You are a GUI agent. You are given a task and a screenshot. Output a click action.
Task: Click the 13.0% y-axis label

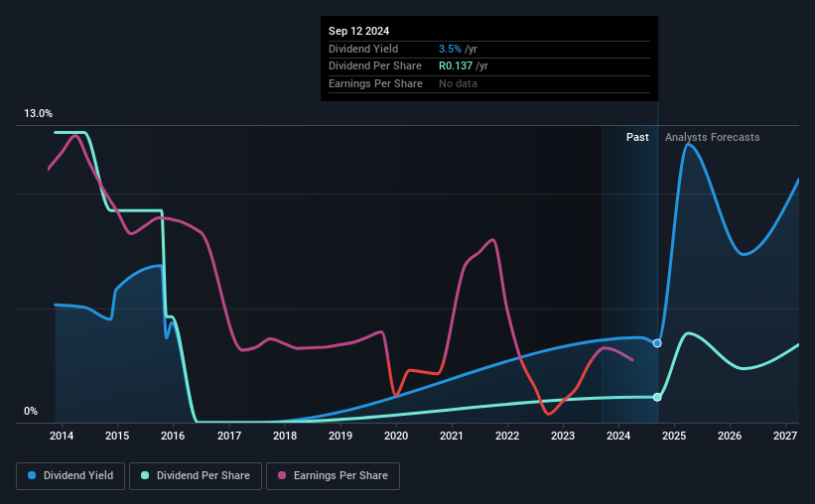[x=38, y=114]
